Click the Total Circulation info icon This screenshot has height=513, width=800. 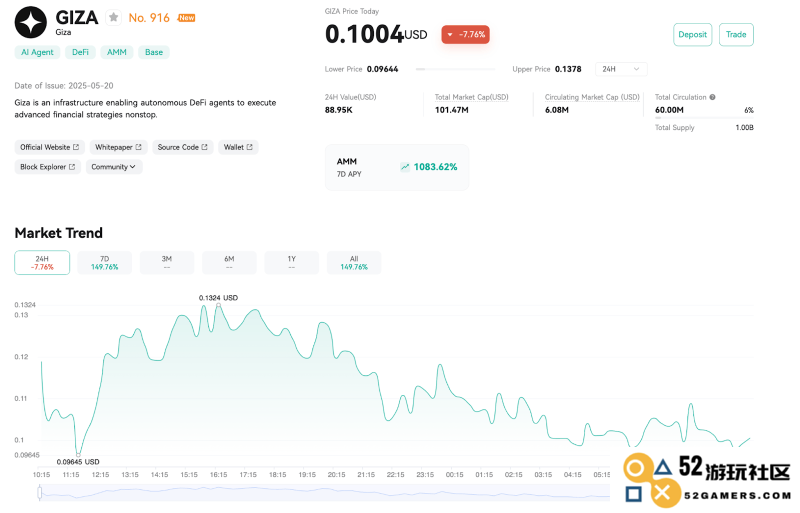pyautogui.click(x=712, y=97)
